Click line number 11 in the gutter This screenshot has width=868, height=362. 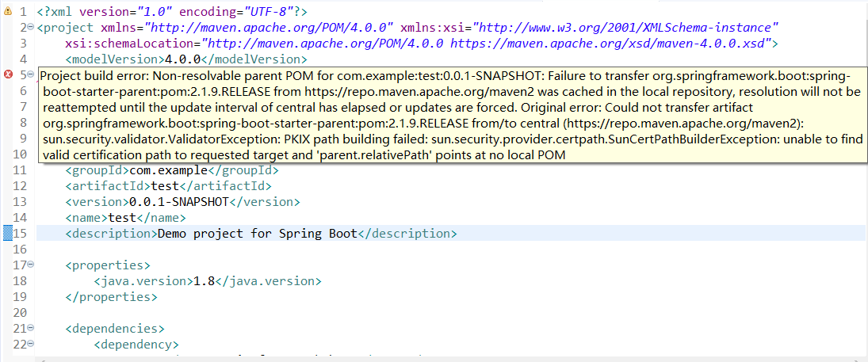(19, 170)
